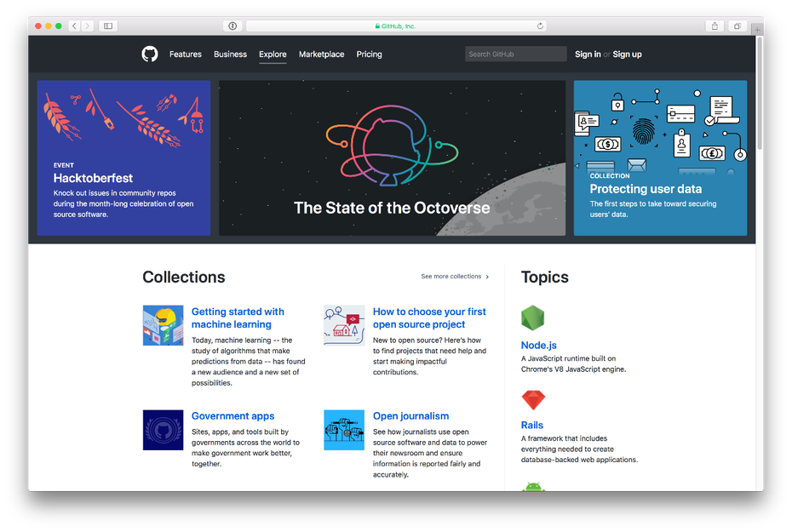This screenshot has width=792, height=532.
Task: Toggle the Safari sidebar button
Action: click(108, 26)
